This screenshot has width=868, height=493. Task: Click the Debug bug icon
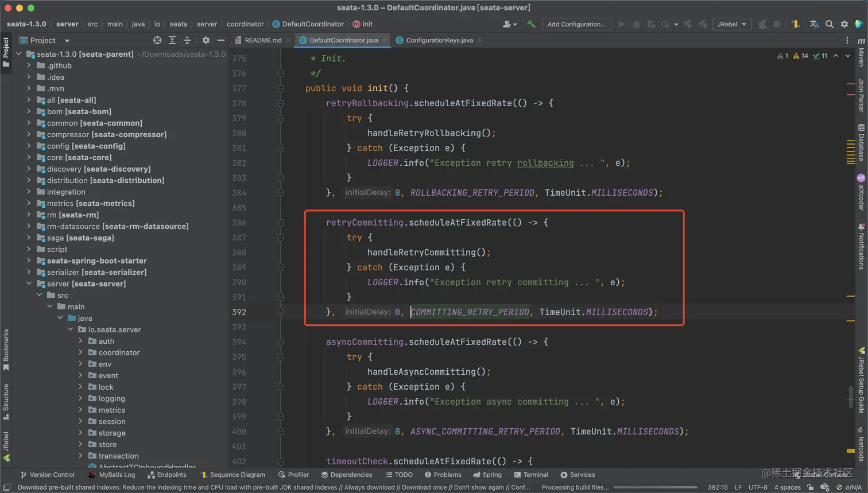coord(636,24)
